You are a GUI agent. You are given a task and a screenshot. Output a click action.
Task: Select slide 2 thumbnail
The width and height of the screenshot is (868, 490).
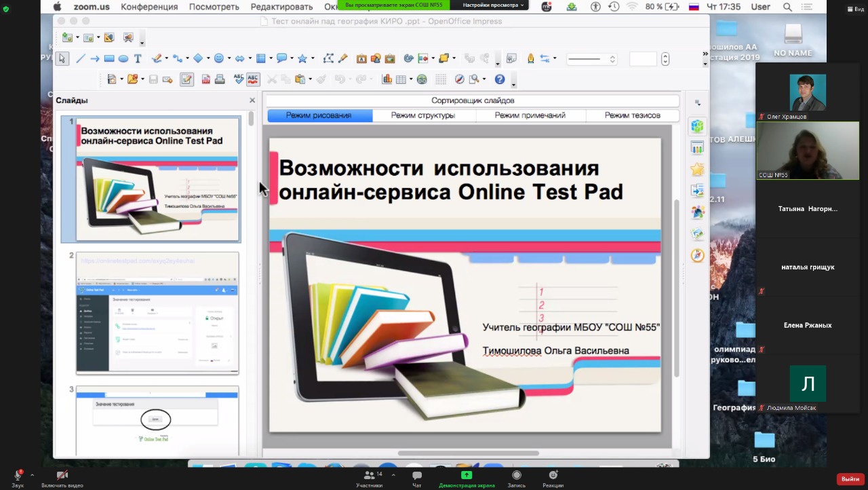(157, 313)
